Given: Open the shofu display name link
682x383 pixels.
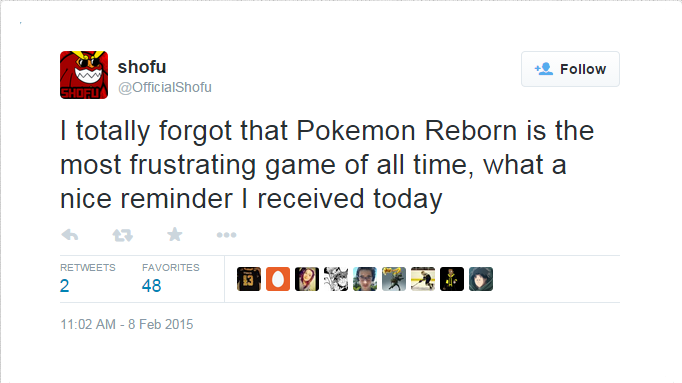Looking at the screenshot, I should click(142, 67).
